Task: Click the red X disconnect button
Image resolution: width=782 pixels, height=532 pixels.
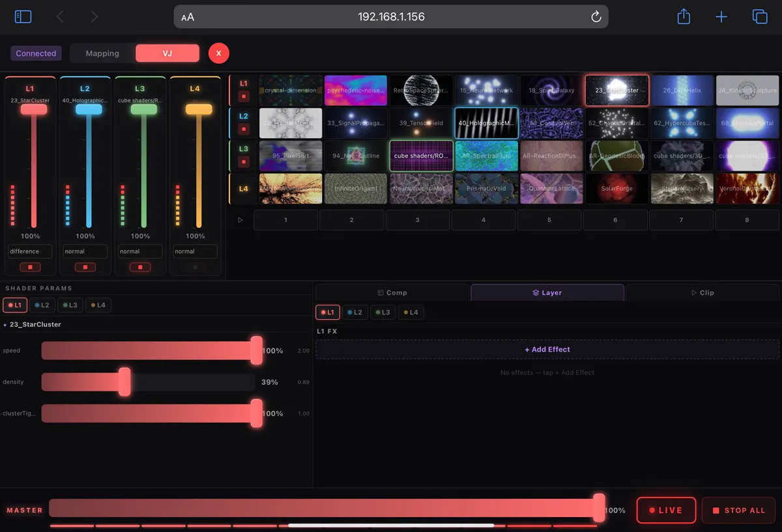Action: (x=219, y=53)
